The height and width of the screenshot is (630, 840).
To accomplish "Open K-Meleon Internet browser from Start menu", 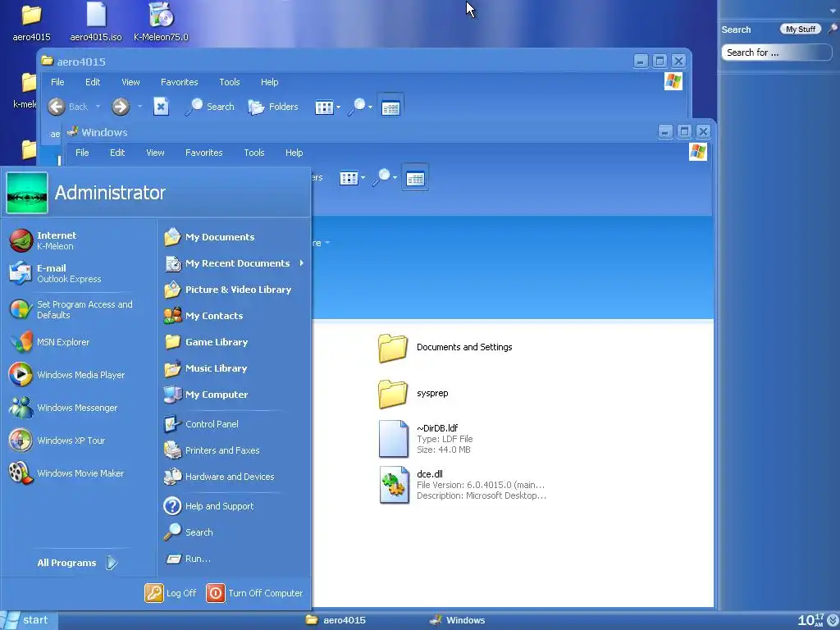I will [43, 240].
